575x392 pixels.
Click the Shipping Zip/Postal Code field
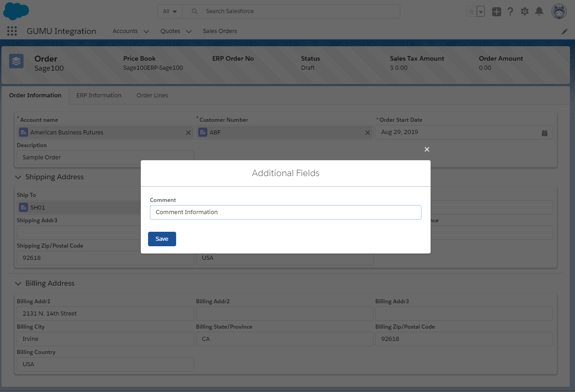click(x=105, y=258)
